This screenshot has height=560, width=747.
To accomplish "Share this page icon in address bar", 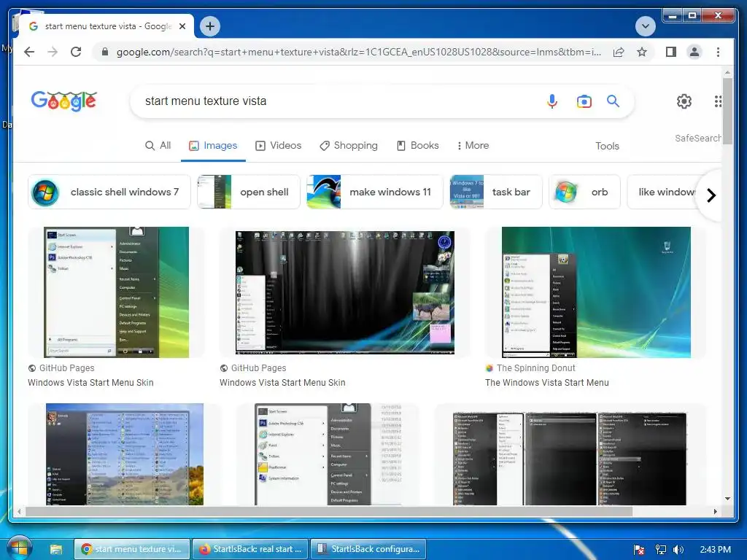I will pos(619,52).
